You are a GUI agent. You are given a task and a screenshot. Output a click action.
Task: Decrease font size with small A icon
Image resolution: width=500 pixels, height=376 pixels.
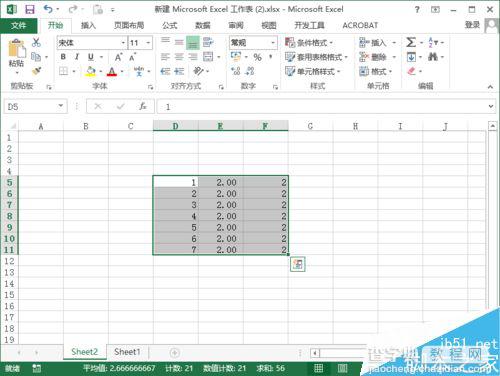coord(132,57)
